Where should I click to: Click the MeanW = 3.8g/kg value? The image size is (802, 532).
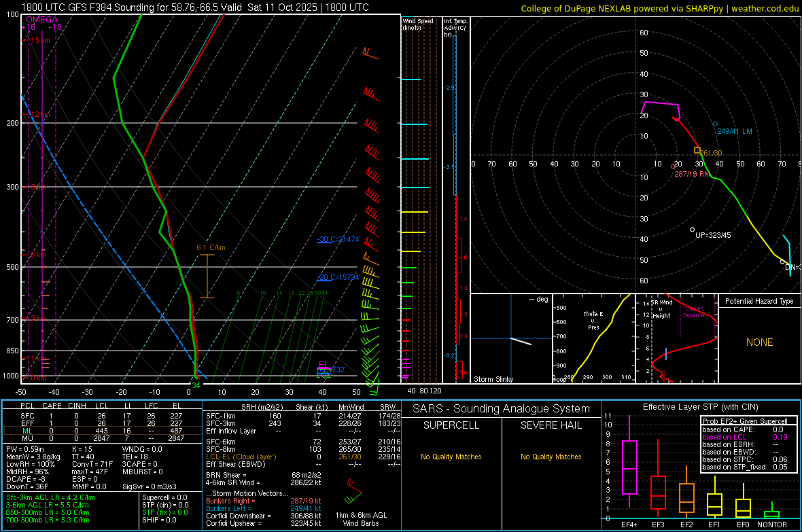click(33, 457)
